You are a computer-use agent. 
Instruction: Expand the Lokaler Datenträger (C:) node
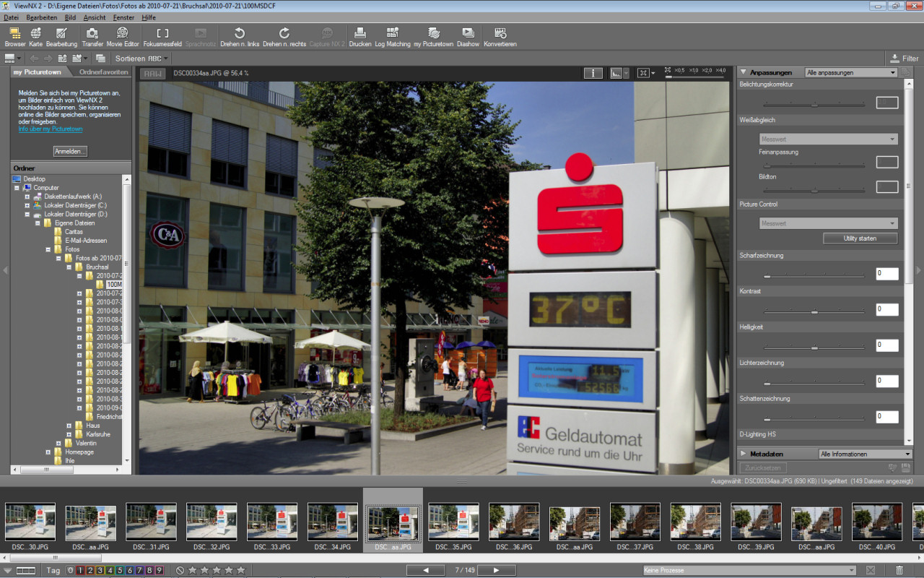point(27,205)
